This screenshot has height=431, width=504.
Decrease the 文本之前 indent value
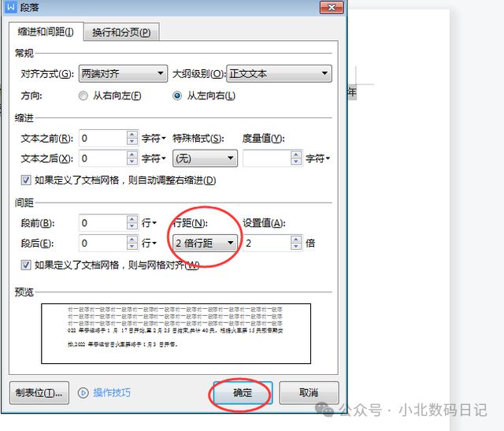coord(132,142)
